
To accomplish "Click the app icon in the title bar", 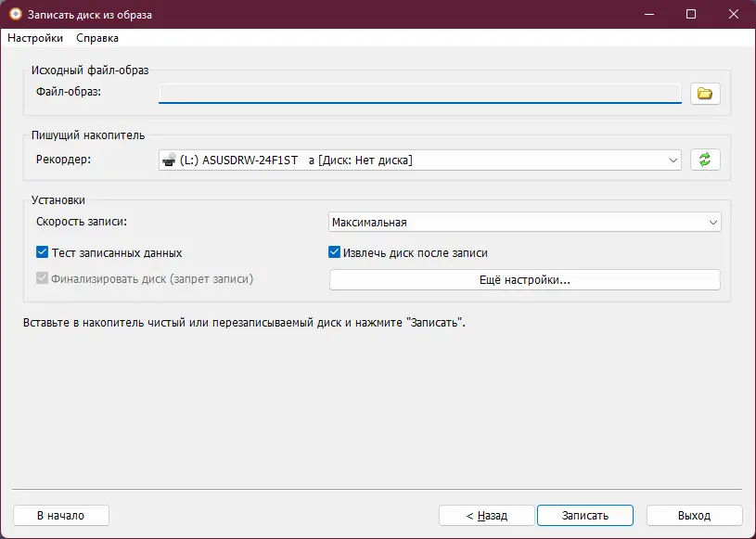I will pyautogui.click(x=15, y=15).
